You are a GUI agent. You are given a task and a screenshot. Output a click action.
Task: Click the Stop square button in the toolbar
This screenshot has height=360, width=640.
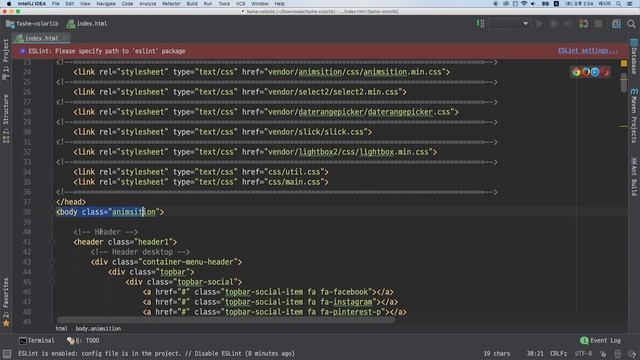pos(598,24)
